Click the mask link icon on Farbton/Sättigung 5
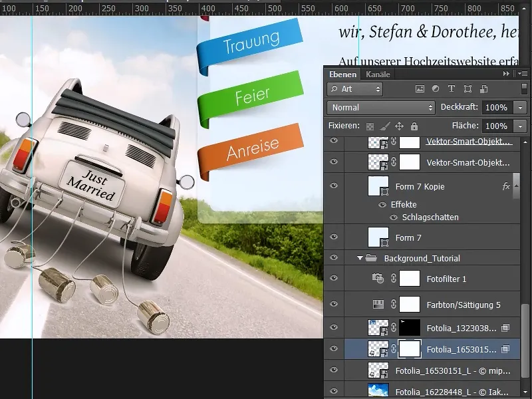The image size is (532, 399). [x=393, y=304]
